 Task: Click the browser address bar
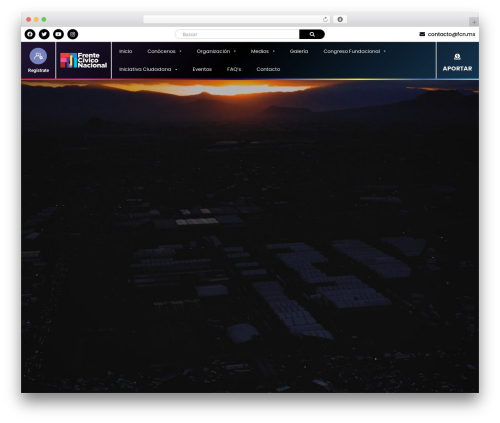click(237, 19)
